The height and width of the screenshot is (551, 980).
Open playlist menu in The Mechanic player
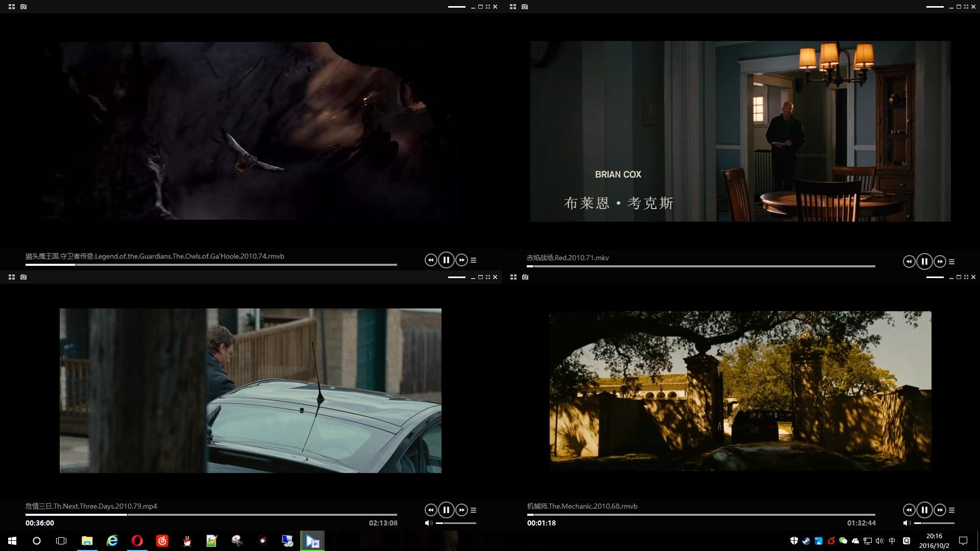tap(952, 510)
